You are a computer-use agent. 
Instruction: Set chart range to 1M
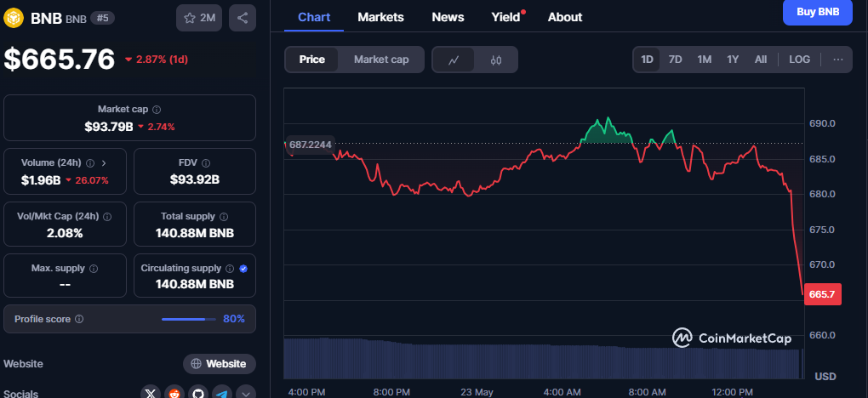704,60
